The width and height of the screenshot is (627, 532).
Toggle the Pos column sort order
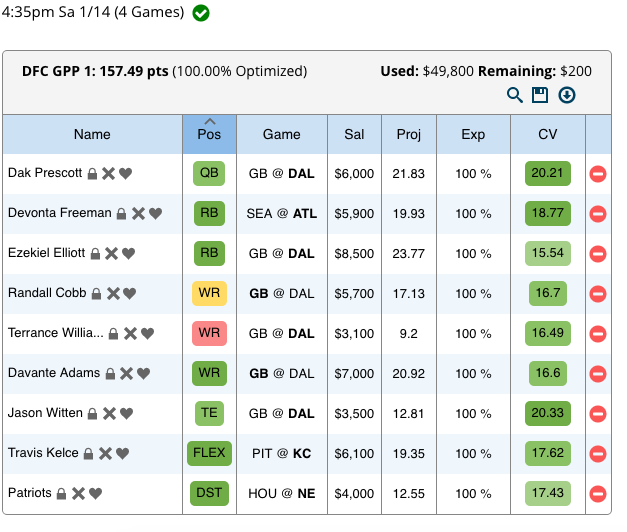tap(210, 134)
